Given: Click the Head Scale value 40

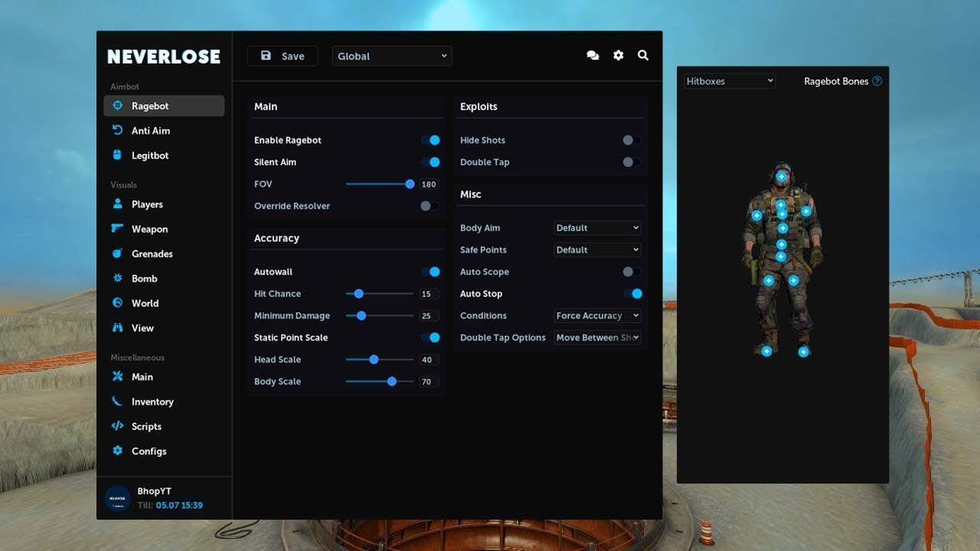Looking at the screenshot, I should coord(429,360).
